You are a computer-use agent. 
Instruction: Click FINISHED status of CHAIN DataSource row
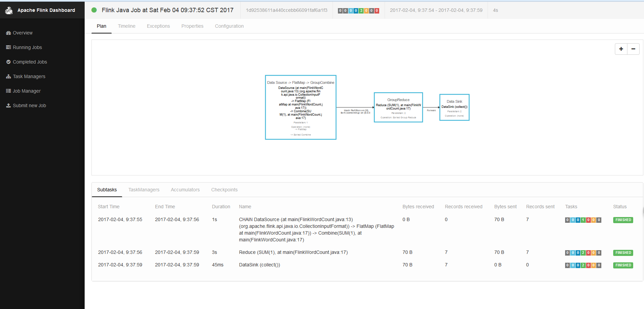[623, 220]
